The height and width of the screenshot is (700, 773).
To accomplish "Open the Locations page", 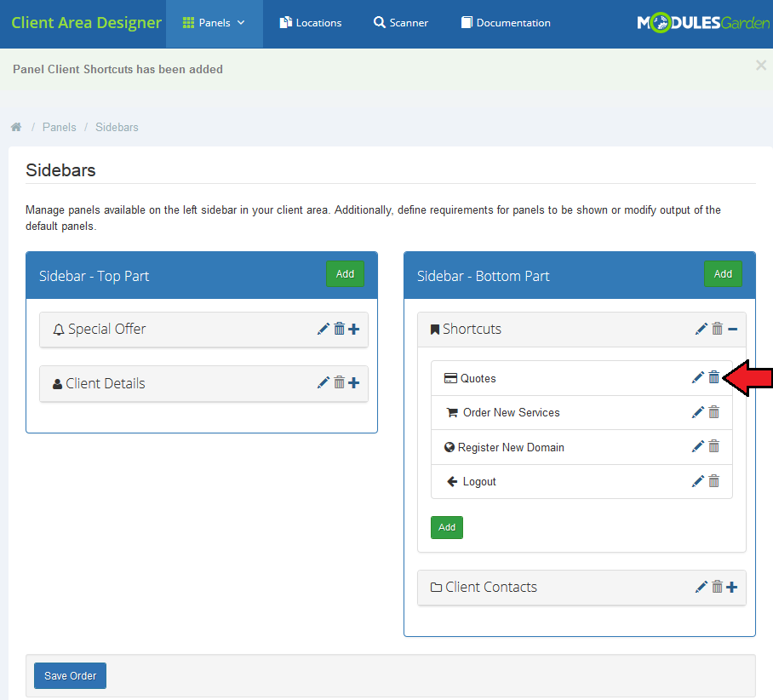I will [311, 23].
